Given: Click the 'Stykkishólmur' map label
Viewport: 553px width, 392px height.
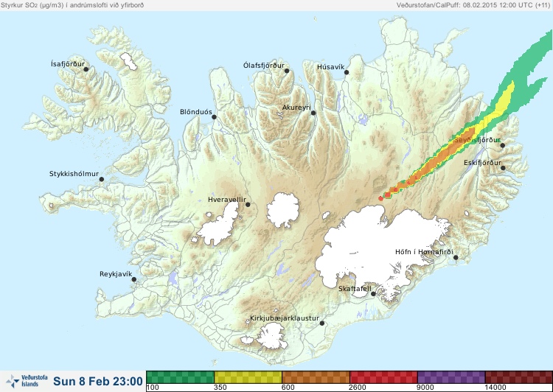Looking at the screenshot, I should pyautogui.click(x=74, y=174).
